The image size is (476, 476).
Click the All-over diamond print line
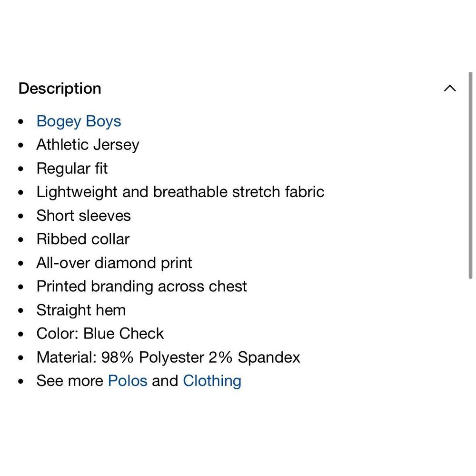click(x=114, y=263)
